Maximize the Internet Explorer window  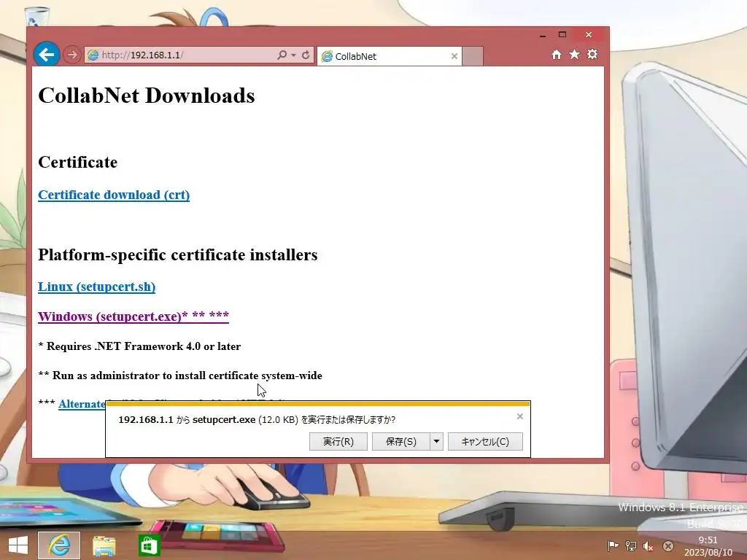[x=562, y=35]
